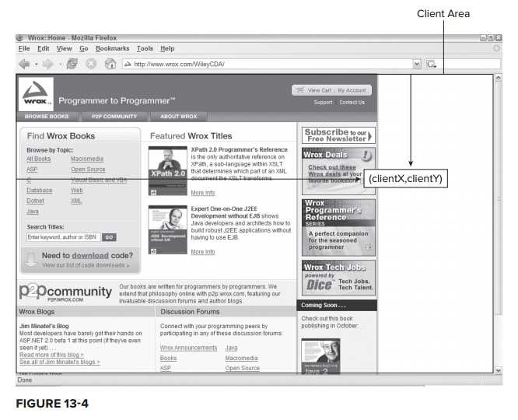
Task: Click the Wrox logo in page header
Action: click(x=36, y=94)
